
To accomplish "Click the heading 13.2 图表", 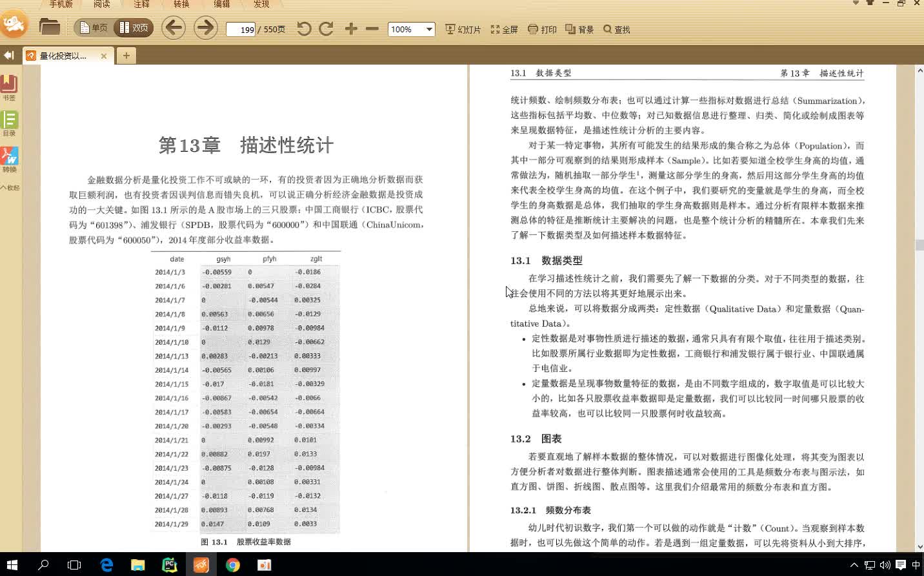I will point(536,438).
